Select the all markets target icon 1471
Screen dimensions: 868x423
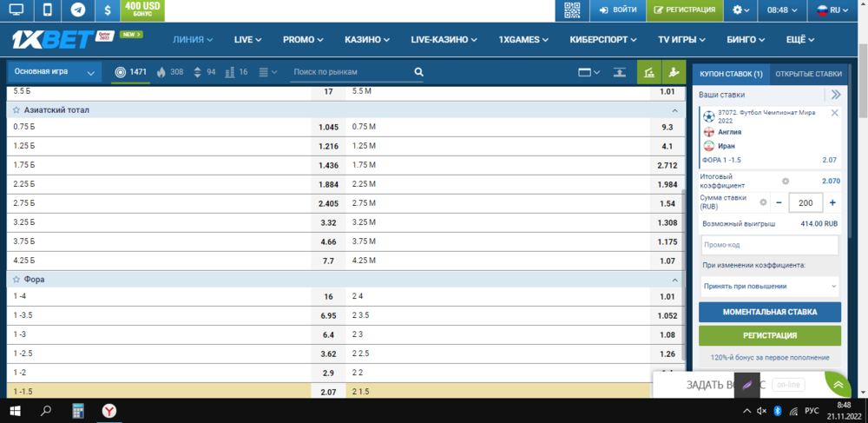click(131, 72)
